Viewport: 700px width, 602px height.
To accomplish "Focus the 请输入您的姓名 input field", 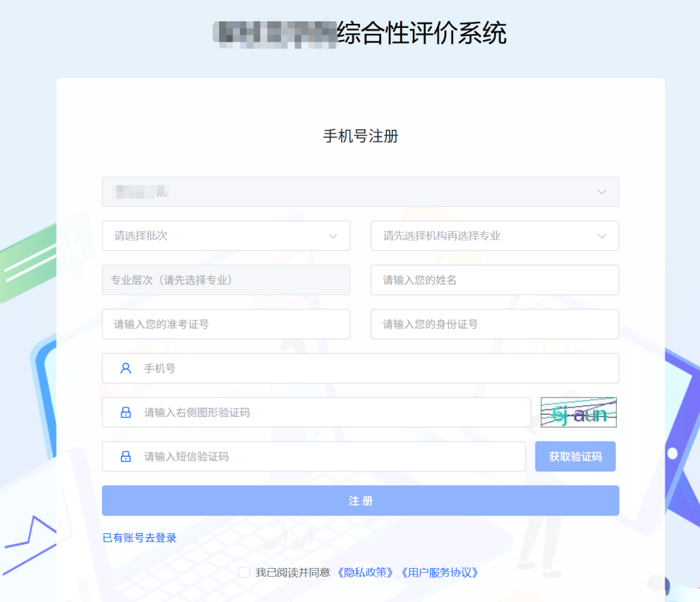I will [494, 280].
